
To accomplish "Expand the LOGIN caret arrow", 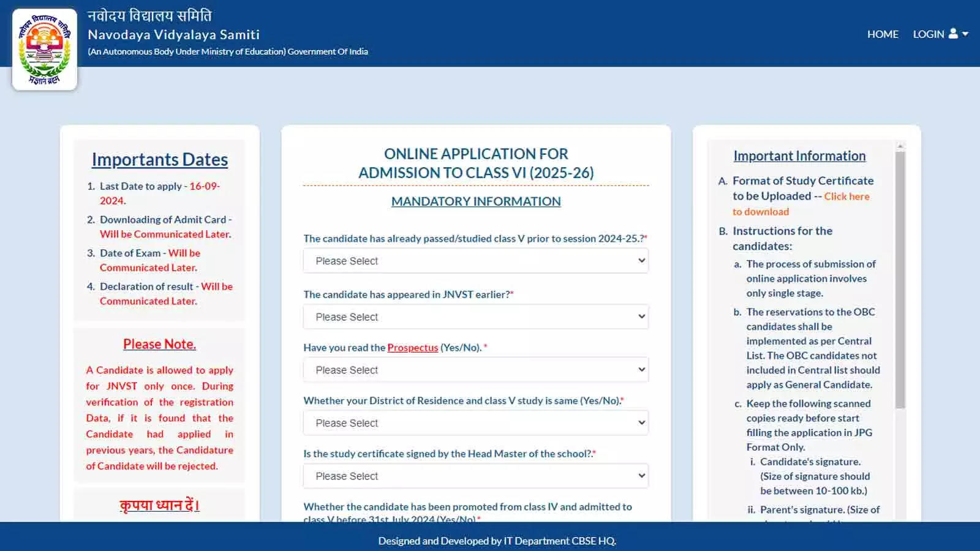I will (965, 34).
